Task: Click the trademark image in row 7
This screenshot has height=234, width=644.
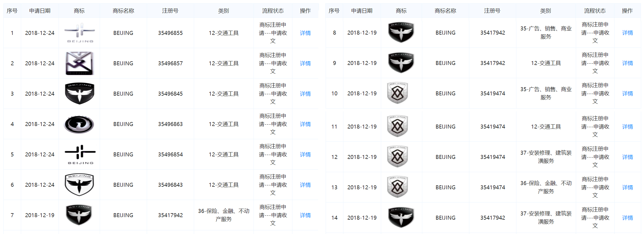Action: pos(79,215)
